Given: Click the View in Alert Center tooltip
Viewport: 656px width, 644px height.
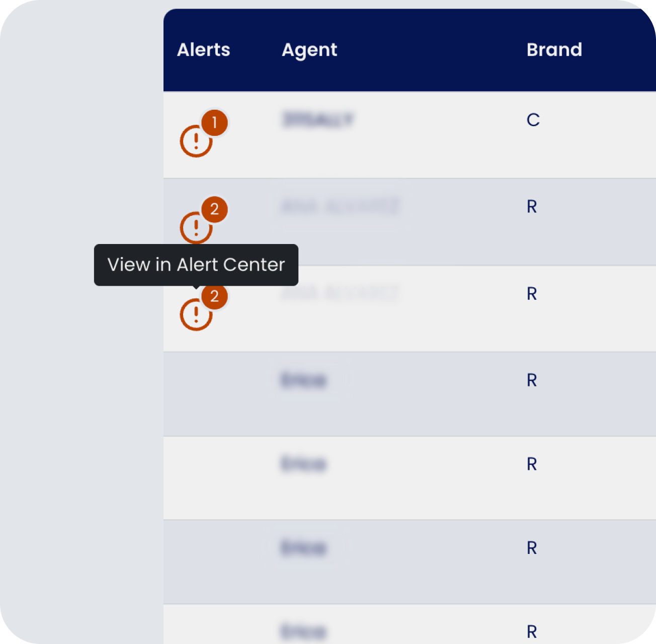Looking at the screenshot, I should [x=196, y=265].
